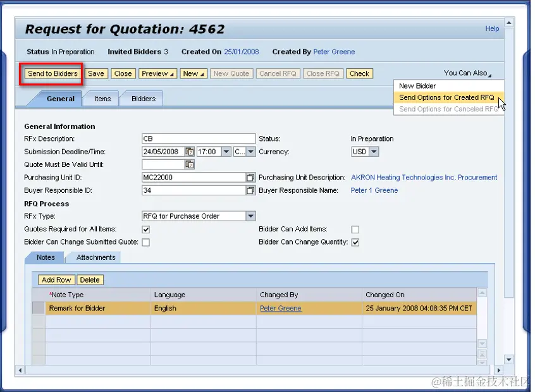Toggle Quotes Required for All Items
The height and width of the screenshot is (392, 535).
(145, 230)
